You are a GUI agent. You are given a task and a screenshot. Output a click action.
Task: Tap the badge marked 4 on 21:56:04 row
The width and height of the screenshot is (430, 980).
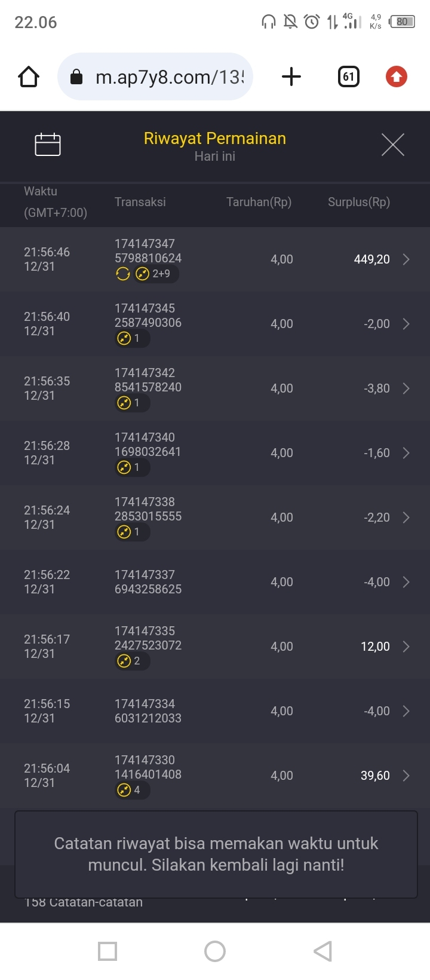point(132,790)
